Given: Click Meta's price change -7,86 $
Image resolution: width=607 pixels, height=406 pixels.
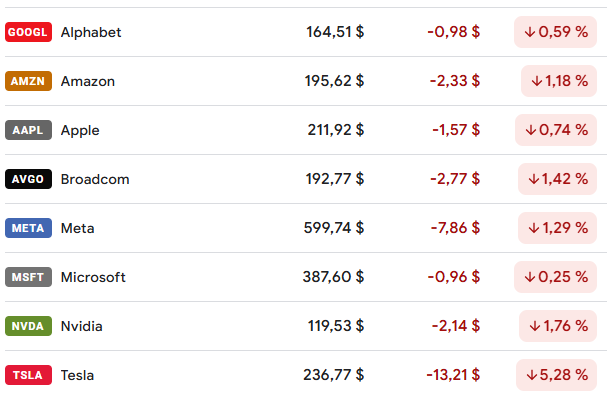Looking at the screenshot, I should pos(456,228).
